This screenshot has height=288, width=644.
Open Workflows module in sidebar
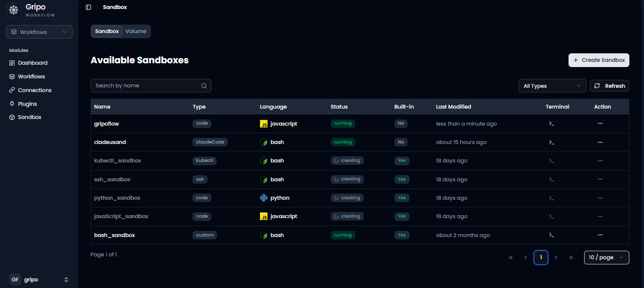click(31, 76)
